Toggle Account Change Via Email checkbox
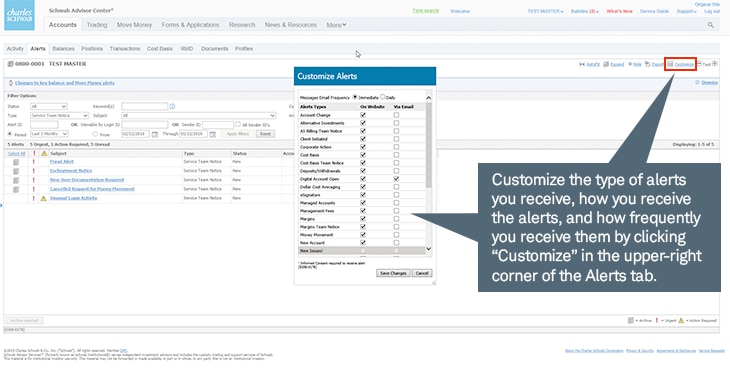Screen dimensions: 730x374 (x=396, y=115)
